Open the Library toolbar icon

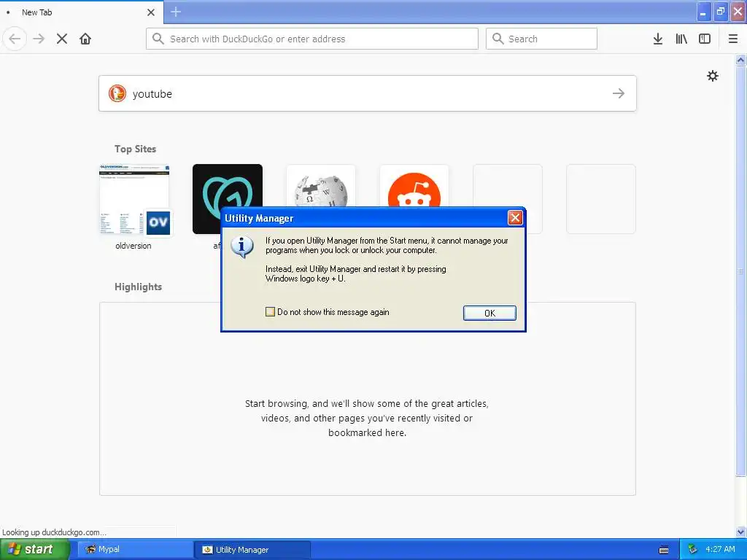[681, 39]
